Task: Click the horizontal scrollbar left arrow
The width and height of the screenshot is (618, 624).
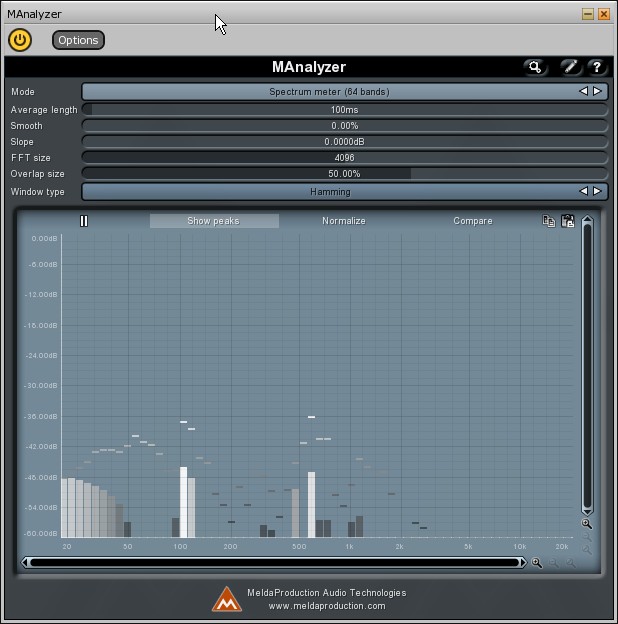Action: (25, 562)
